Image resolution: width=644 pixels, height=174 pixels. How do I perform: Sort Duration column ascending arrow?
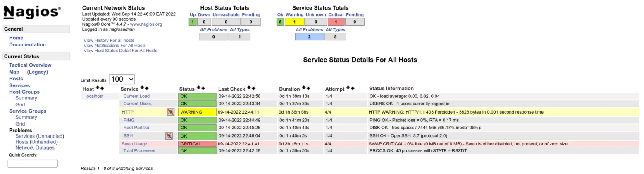304,88
